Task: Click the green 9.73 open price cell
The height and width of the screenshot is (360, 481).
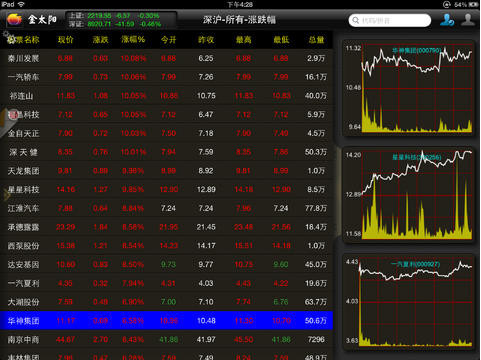Action: [x=168, y=265]
